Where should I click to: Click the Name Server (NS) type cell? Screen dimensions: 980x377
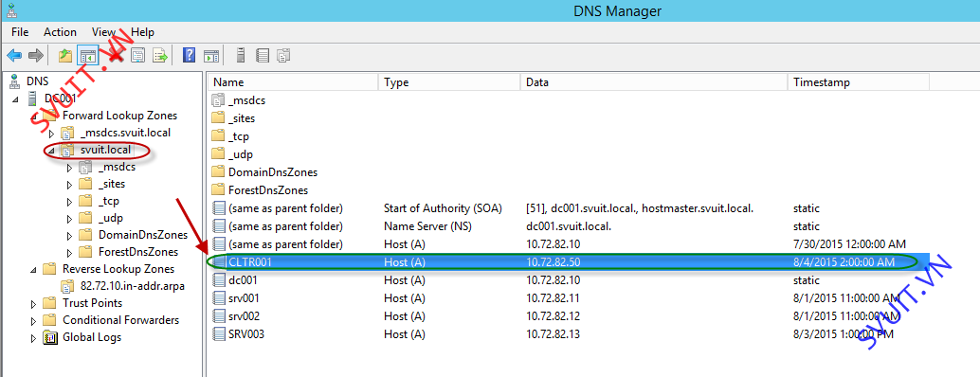tap(427, 226)
